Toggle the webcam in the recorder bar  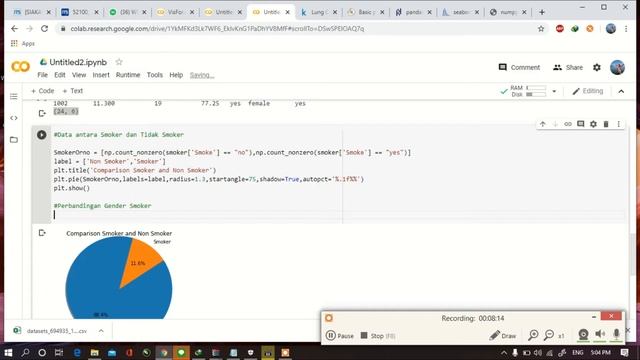coord(583,334)
